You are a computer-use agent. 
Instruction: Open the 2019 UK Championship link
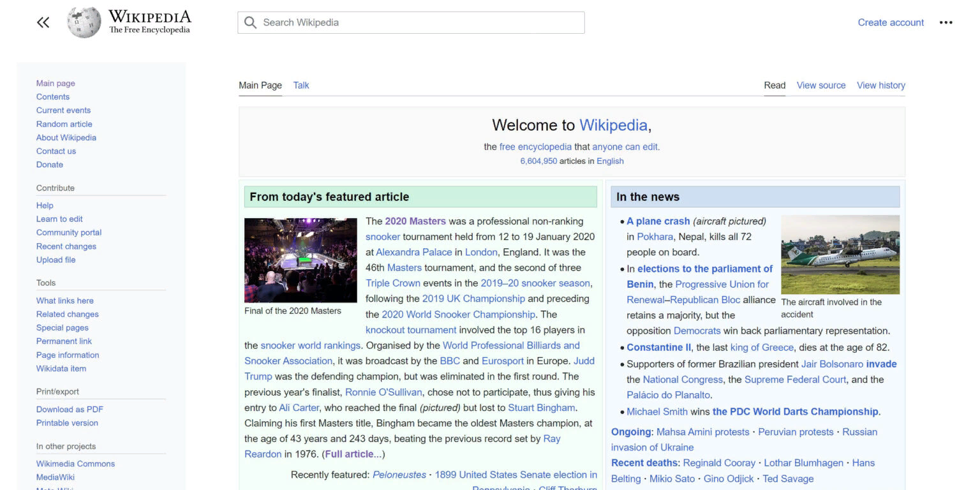(473, 299)
